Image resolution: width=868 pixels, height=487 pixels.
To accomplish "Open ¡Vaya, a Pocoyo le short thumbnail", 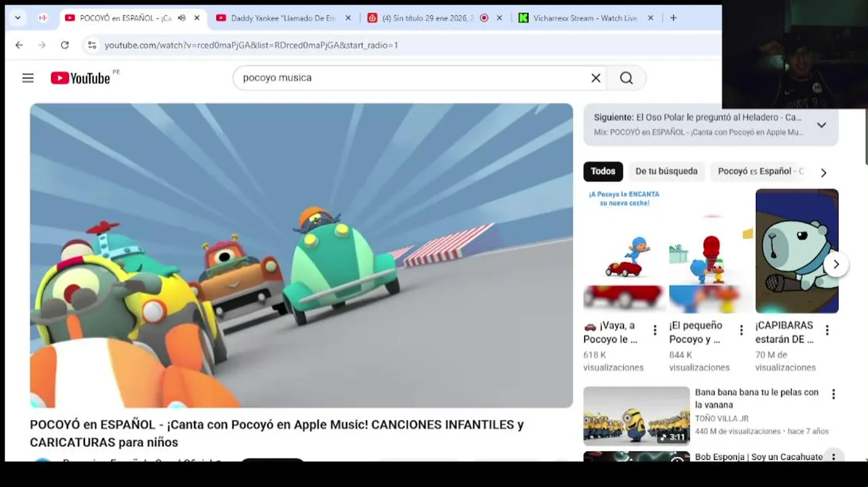I will (625, 251).
